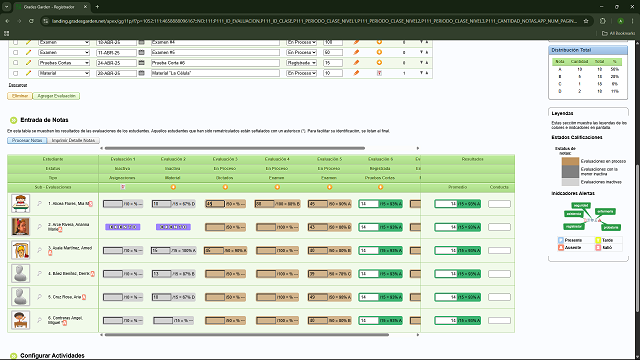Click the yellow edit pencil in Examen #4 row
Image resolution: width=640 pixels, height=360 pixels.
[x=28, y=42]
